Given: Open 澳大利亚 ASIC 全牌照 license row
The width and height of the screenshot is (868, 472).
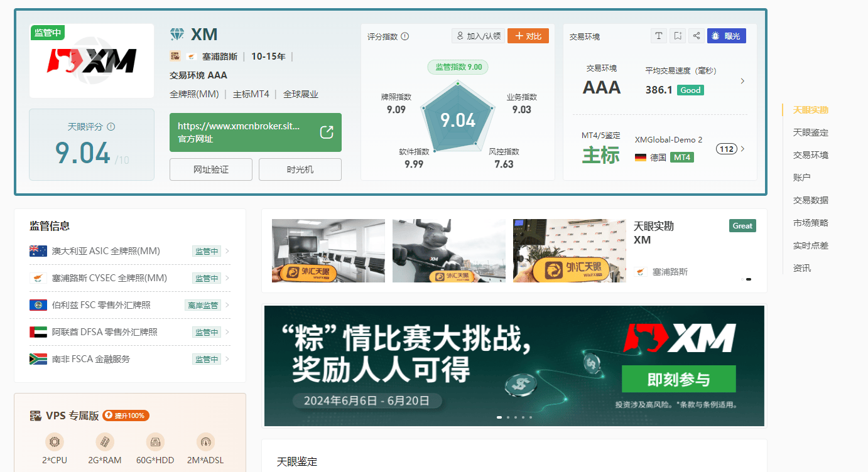Looking at the screenshot, I should pos(130,251).
